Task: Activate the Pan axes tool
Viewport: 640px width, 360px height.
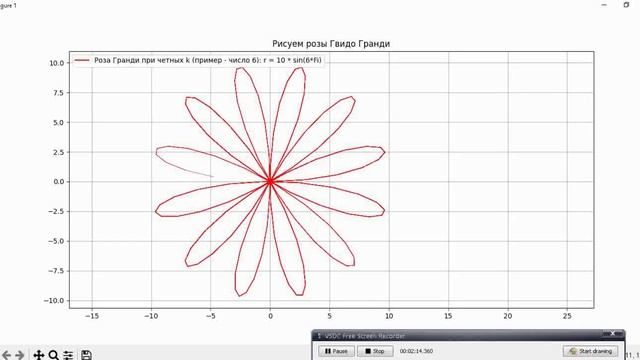Action: click(x=39, y=355)
